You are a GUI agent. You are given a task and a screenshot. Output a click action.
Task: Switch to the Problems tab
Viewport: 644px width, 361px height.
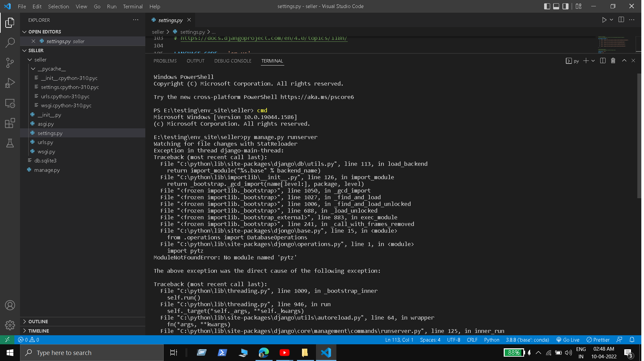[x=165, y=61]
